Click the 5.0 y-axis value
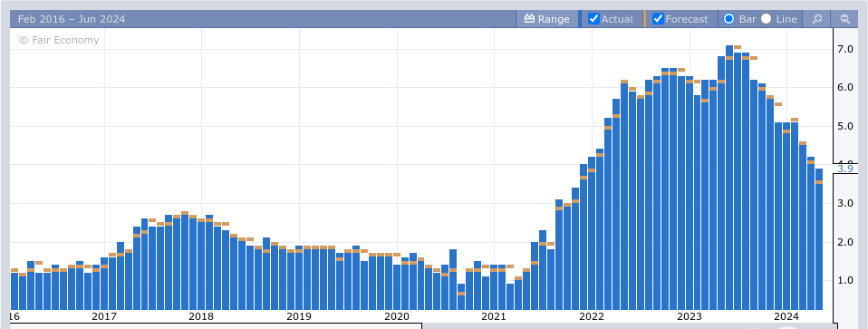The height and width of the screenshot is (329, 868). (x=845, y=126)
